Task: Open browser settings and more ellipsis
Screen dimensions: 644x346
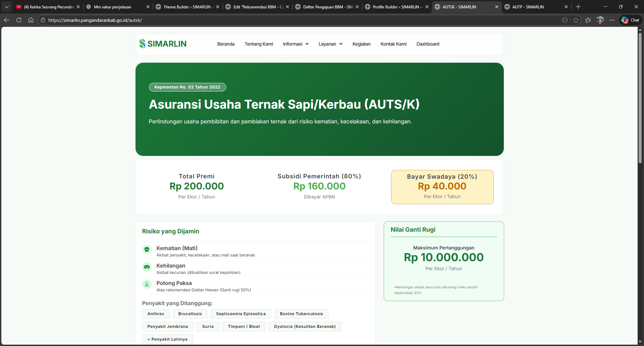Action: click(612, 20)
